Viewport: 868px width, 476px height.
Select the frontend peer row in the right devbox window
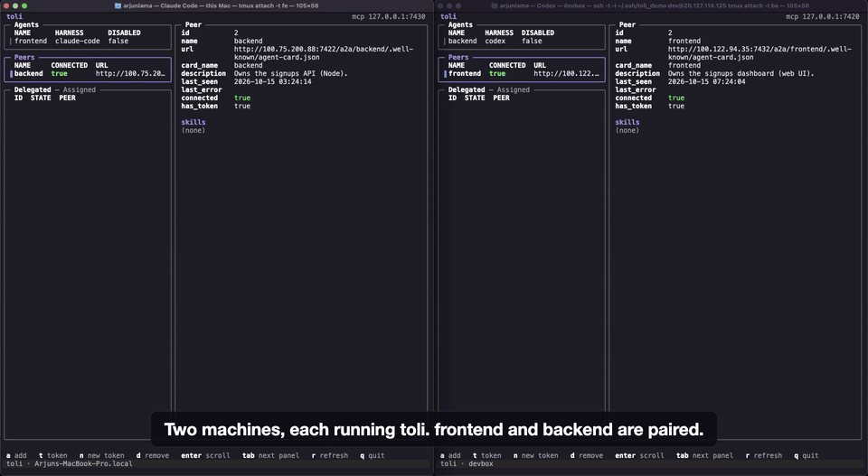coord(523,73)
